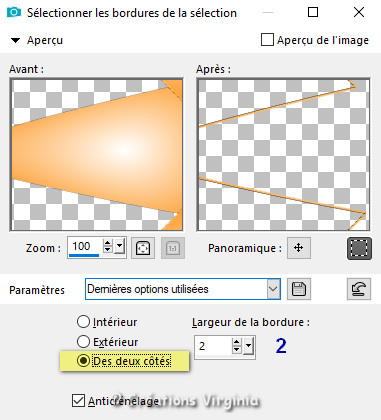
Task: Select the Intérieur radio option
Action: [x=83, y=322]
